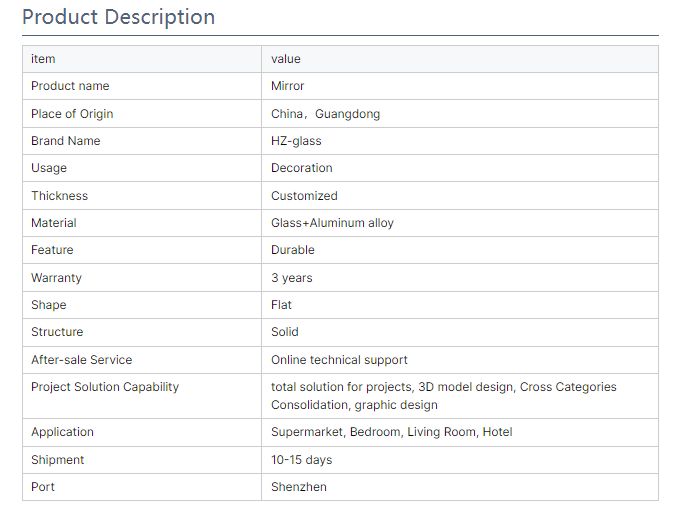Select the '10-15 days' shipment value
Screen dimensions: 681x516
[301, 460]
